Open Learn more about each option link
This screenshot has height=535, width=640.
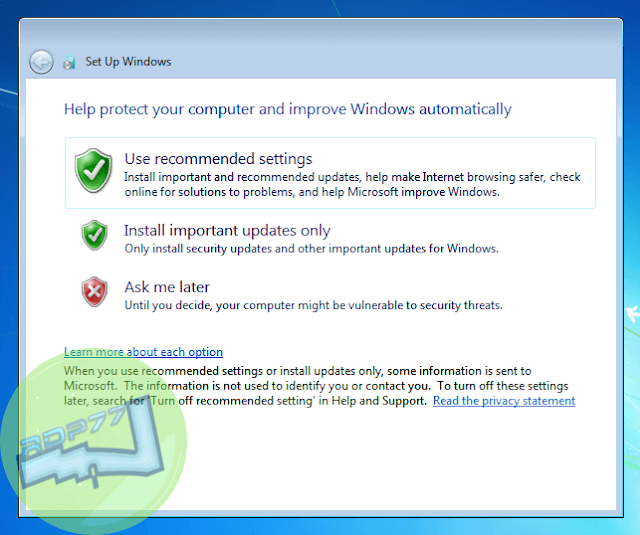pos(143,352)
